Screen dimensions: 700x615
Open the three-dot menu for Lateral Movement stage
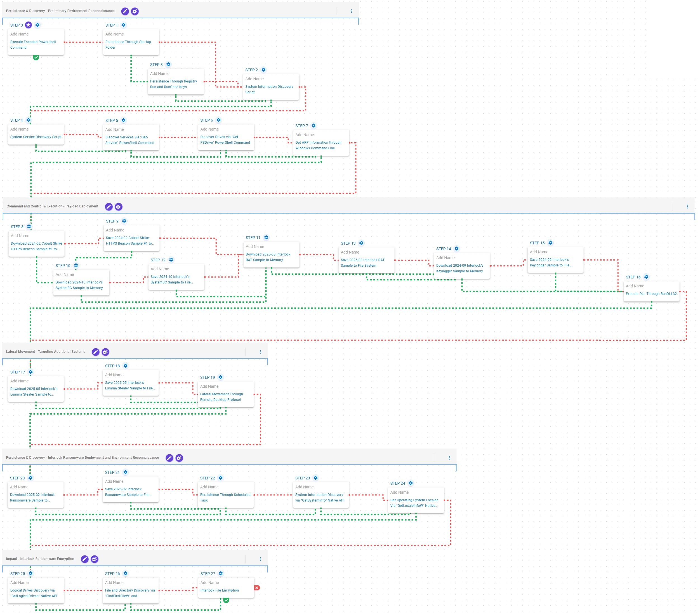(260, 352)
